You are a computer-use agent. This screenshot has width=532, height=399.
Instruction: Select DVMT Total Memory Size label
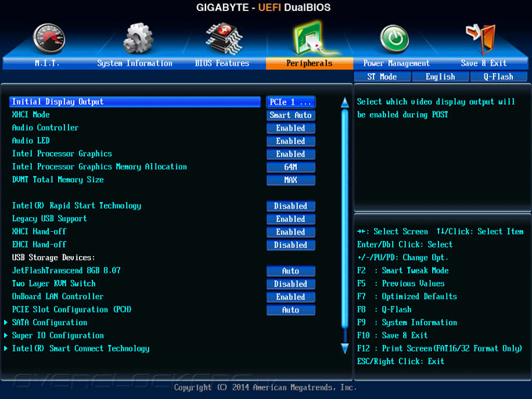pos(58,180)
